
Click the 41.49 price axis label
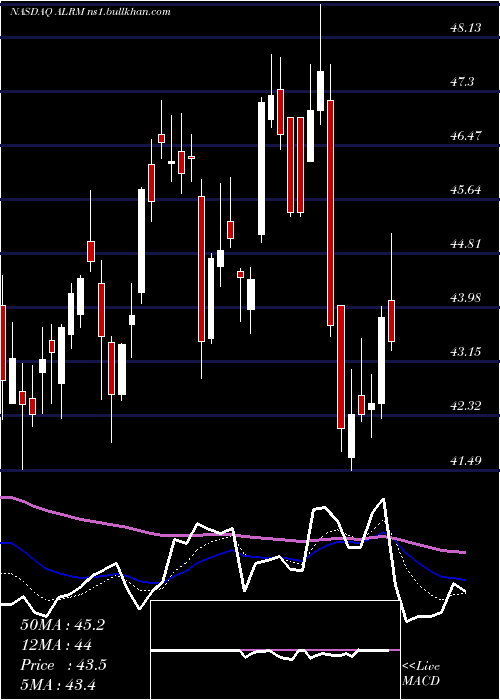tap(465, 460)
